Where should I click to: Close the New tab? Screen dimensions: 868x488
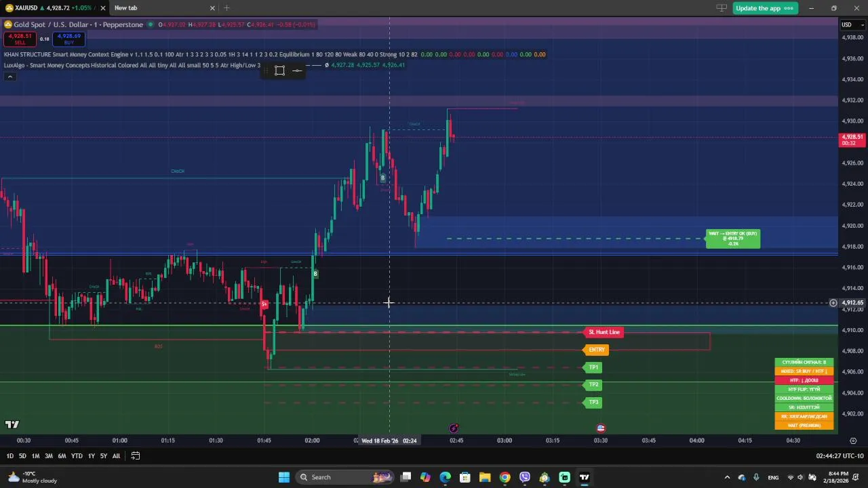pos(212,8)
